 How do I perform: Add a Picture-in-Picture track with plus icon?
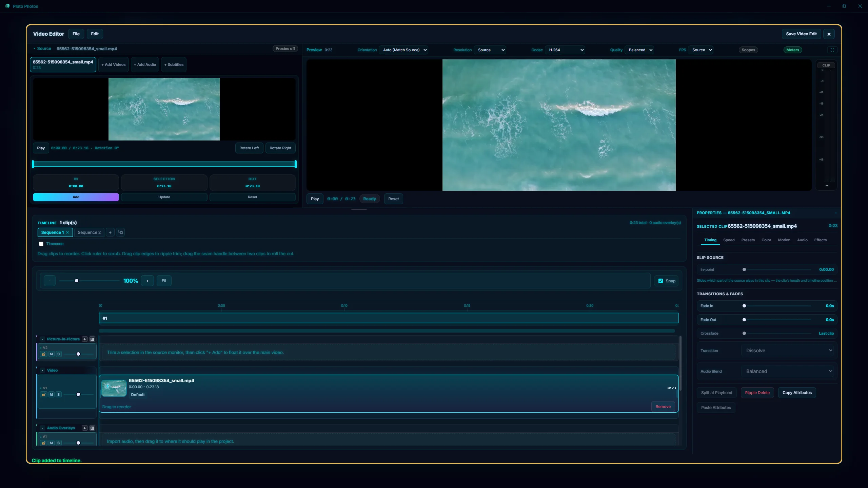85,339
